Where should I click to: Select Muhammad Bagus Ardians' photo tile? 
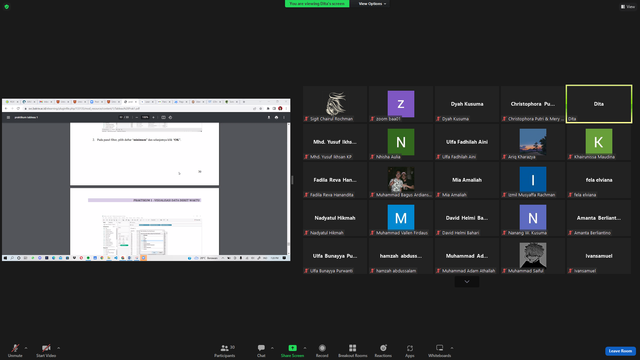(401, 180)
